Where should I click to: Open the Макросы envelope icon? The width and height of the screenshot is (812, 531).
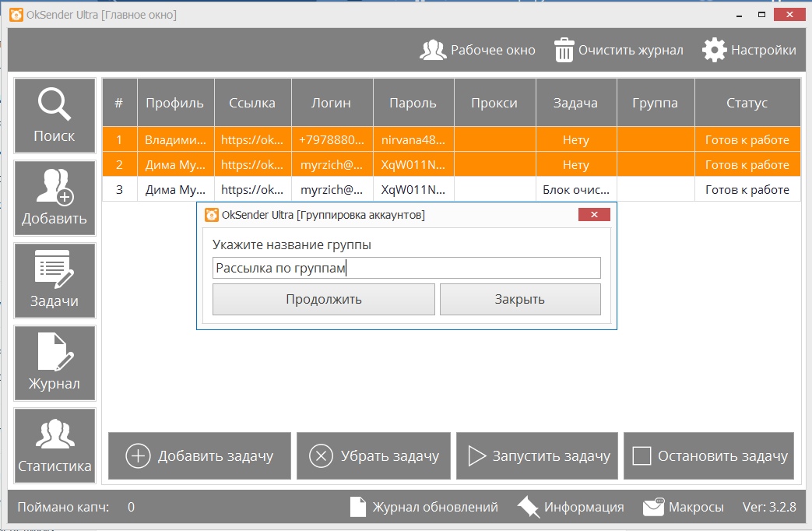(x=653, y=507)
